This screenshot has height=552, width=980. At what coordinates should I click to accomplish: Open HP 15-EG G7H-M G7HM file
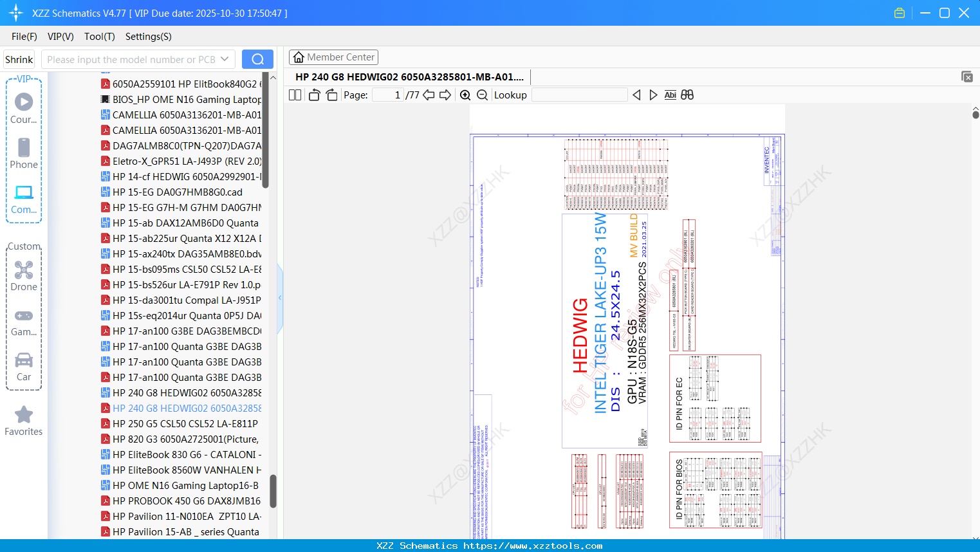[181, 207]
